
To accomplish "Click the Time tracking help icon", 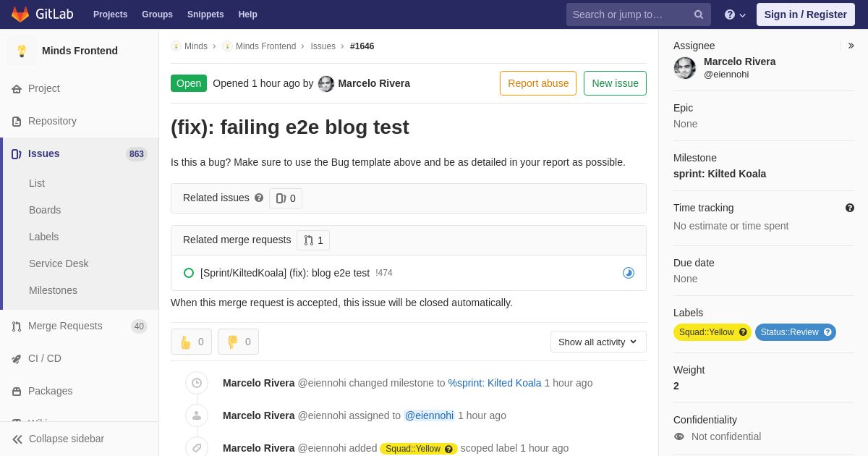I will pyautogui.click(x=850, y=208).
